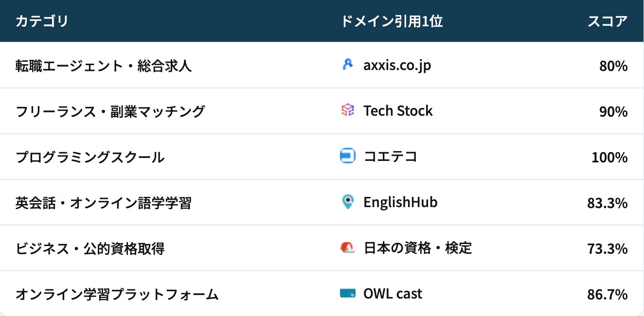Sort by the スコア column header
644x316 pixels.
coord(608,21)
